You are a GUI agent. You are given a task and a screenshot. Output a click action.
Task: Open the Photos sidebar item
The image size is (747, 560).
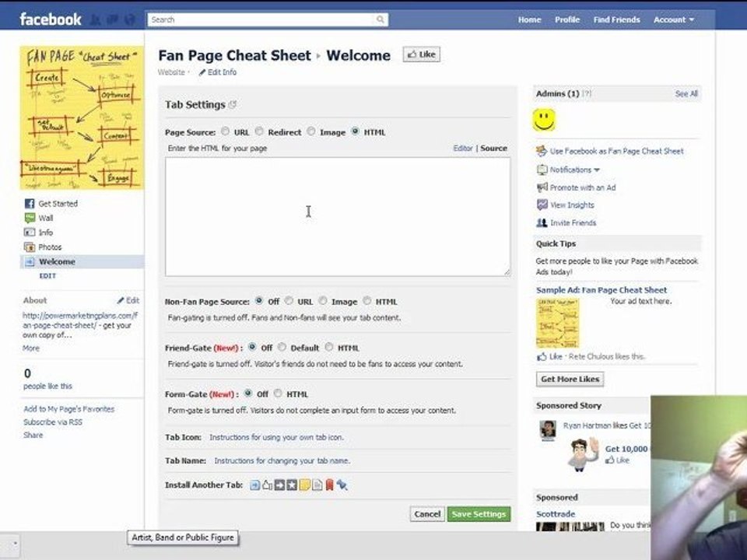43,247
